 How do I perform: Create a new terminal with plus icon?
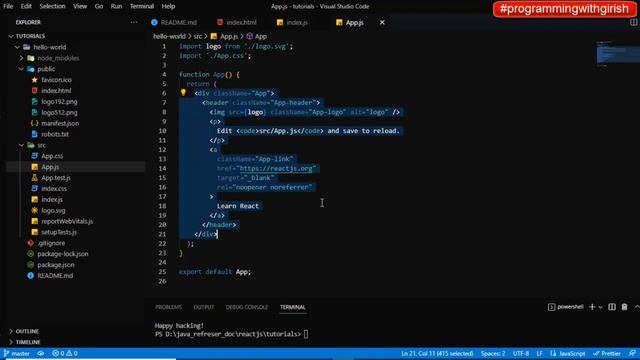[592, 307]
